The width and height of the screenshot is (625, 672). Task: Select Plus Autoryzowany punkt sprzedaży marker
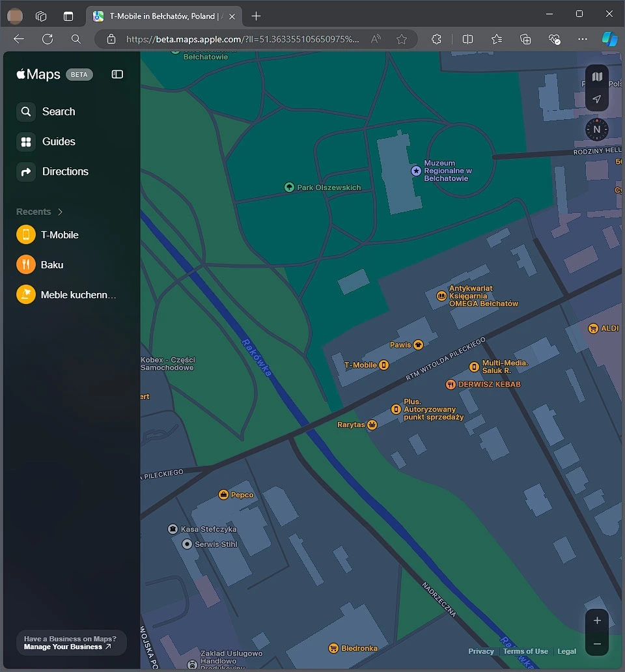click(x=396, y=410)
